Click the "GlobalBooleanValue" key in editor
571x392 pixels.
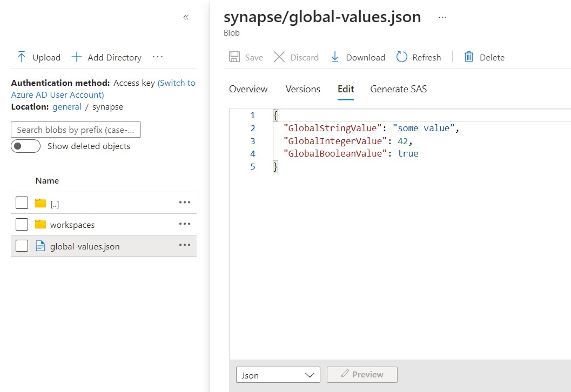[x=335, y=153]
